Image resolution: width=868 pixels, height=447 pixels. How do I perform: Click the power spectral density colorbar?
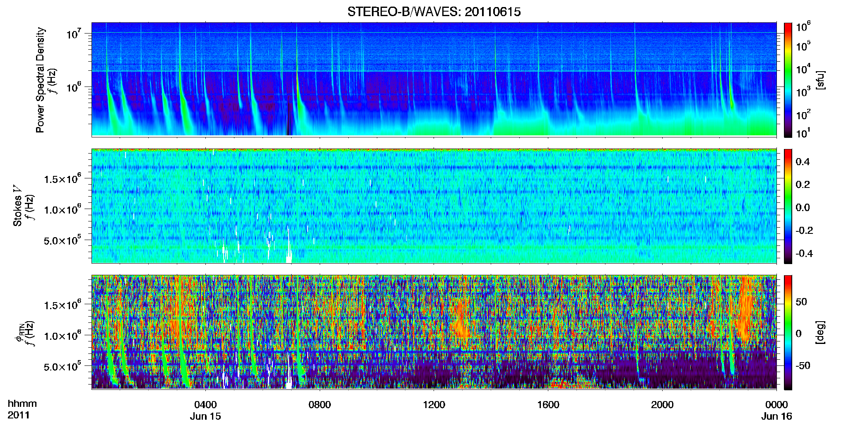click(x=788, y=80)
